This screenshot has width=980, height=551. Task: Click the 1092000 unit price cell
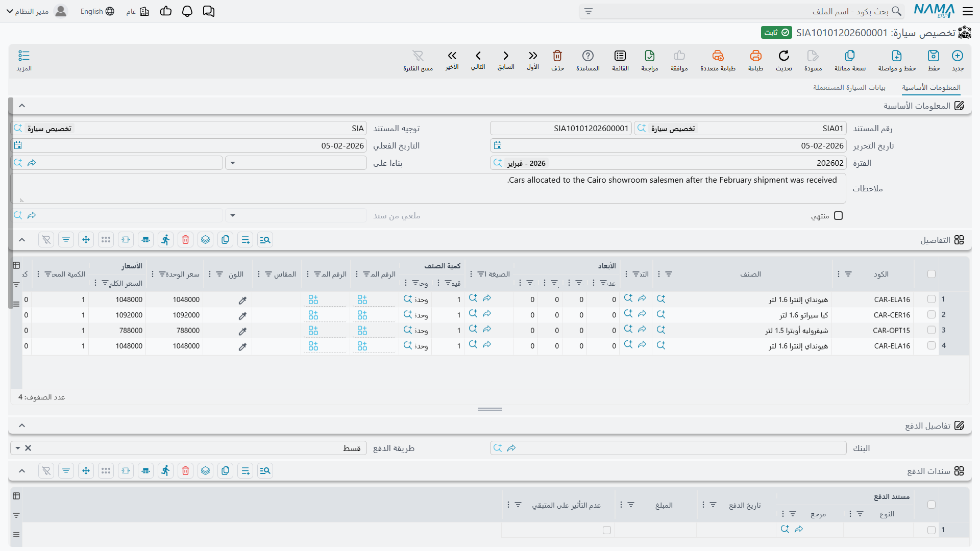tap(175, 315)
